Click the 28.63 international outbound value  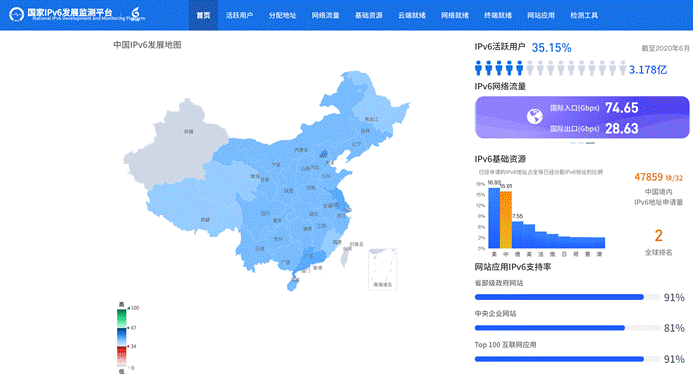tap(621, 129)
